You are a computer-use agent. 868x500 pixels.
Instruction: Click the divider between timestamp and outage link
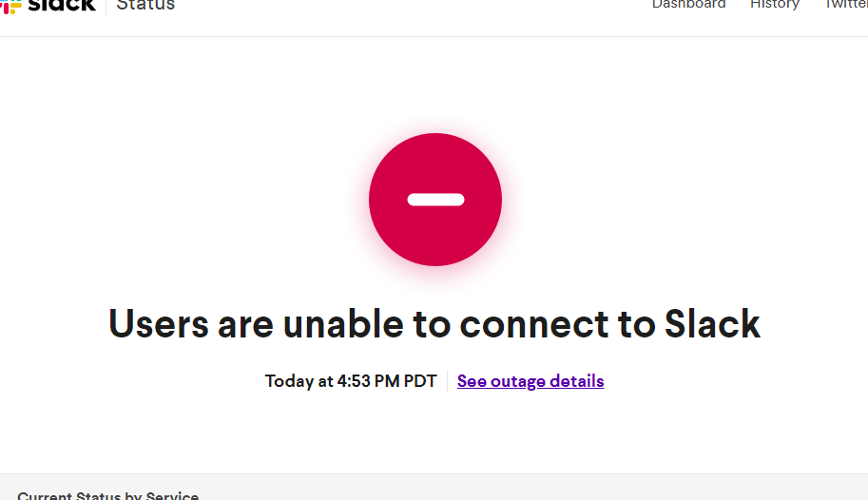coord(447,381)
